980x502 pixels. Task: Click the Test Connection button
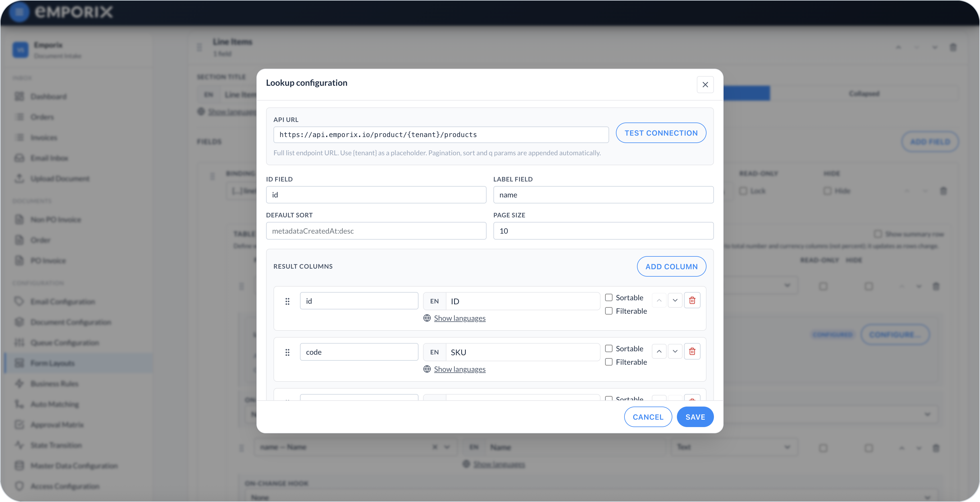tap(661, 133)
